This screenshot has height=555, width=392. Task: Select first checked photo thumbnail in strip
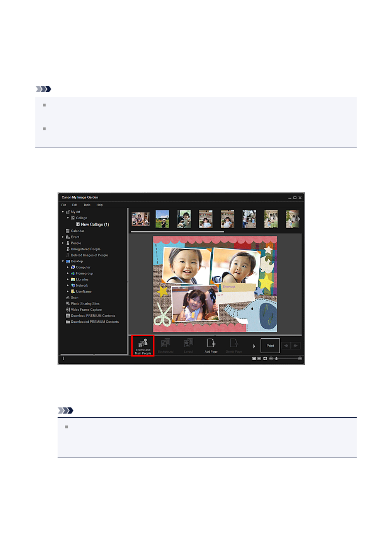click(x=141, y=219)
